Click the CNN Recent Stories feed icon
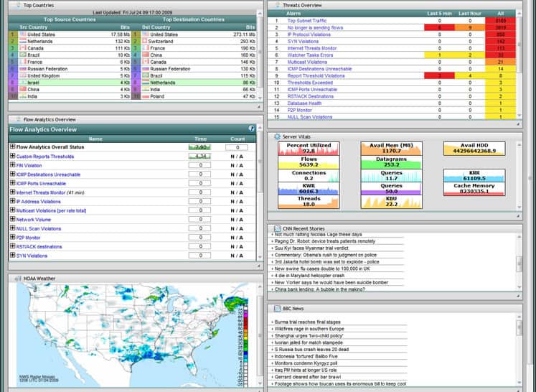This screenshot has width=536, height=392. [x=278, y=228]
